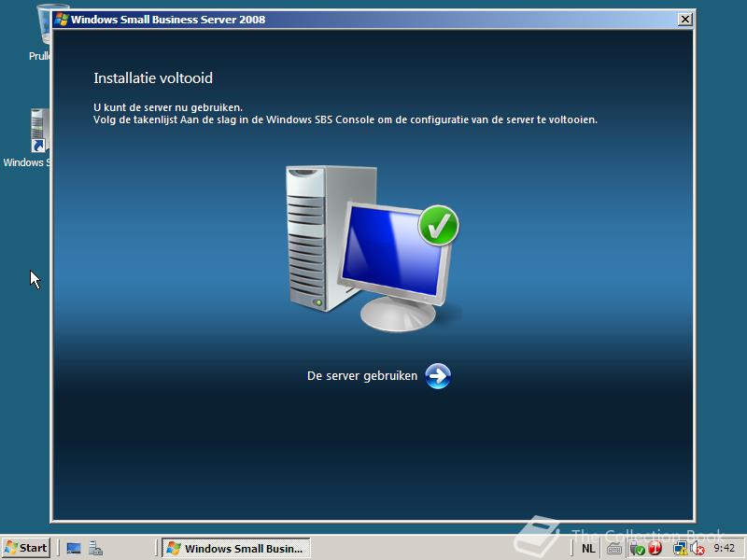The height and width of the screenshot is (560, 747).
Task: Click the muted volume tray icon
Action: point(698,549)
